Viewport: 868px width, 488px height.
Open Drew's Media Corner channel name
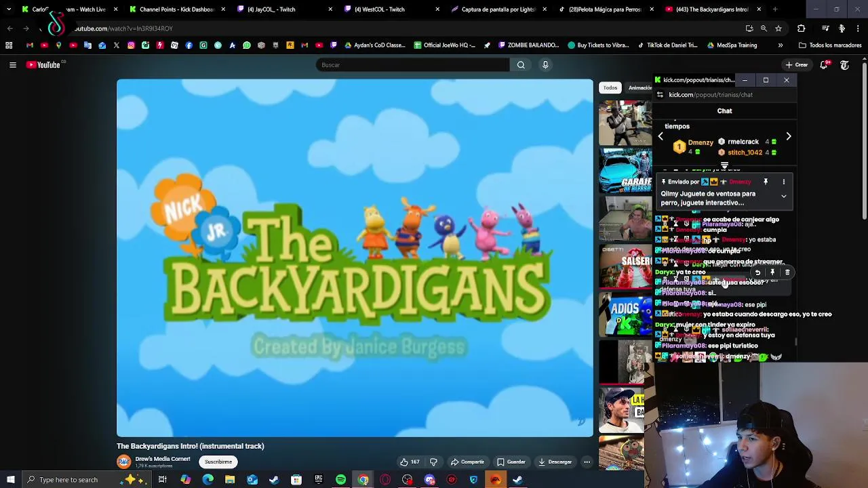[163, 459]
